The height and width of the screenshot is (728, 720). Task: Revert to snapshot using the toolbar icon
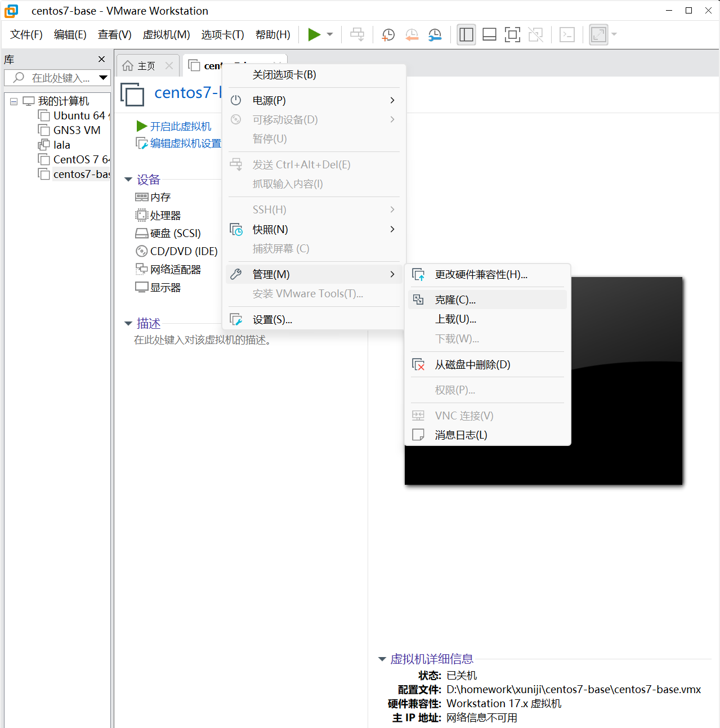pos(412,34)
